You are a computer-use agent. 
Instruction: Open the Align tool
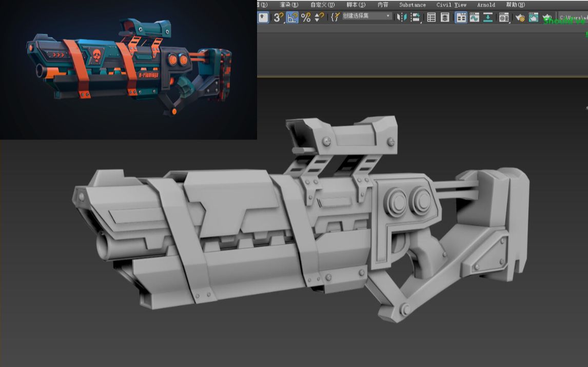(415, 18)
